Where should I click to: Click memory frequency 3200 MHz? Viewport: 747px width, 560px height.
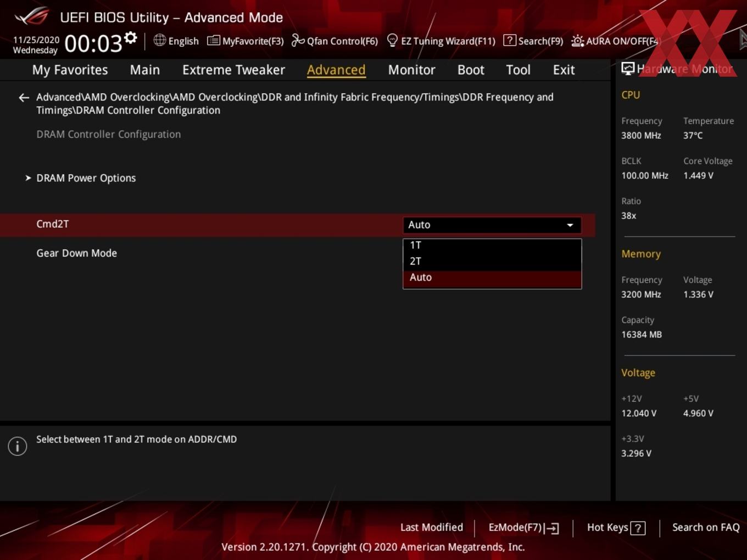(641, 294)
